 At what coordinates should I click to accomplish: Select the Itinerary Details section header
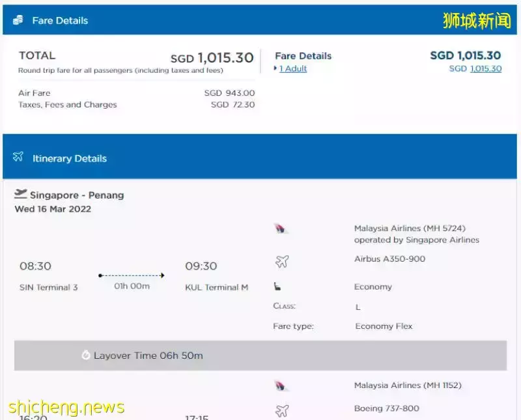click(x=69, y=158)
